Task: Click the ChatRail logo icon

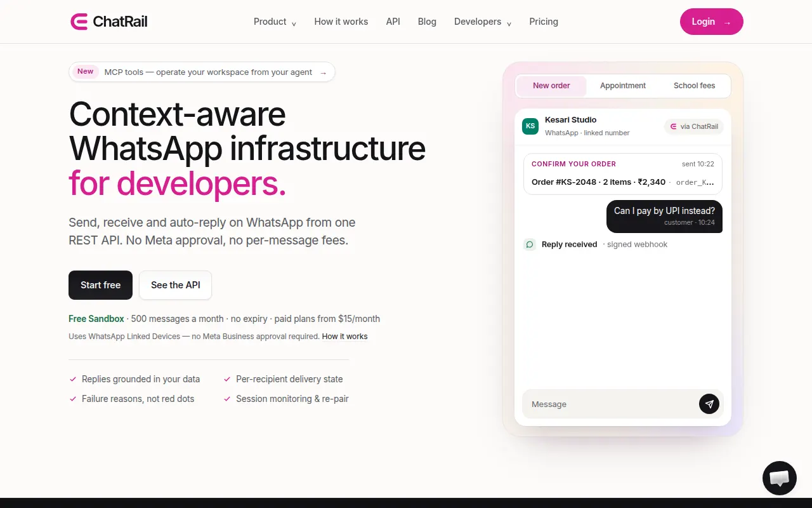Action: [79, 22]
